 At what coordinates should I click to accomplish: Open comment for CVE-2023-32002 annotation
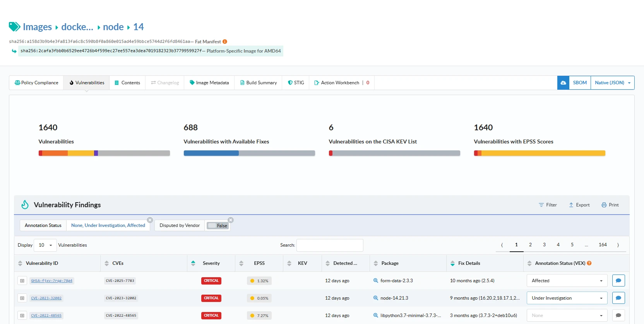coord(618,298)
